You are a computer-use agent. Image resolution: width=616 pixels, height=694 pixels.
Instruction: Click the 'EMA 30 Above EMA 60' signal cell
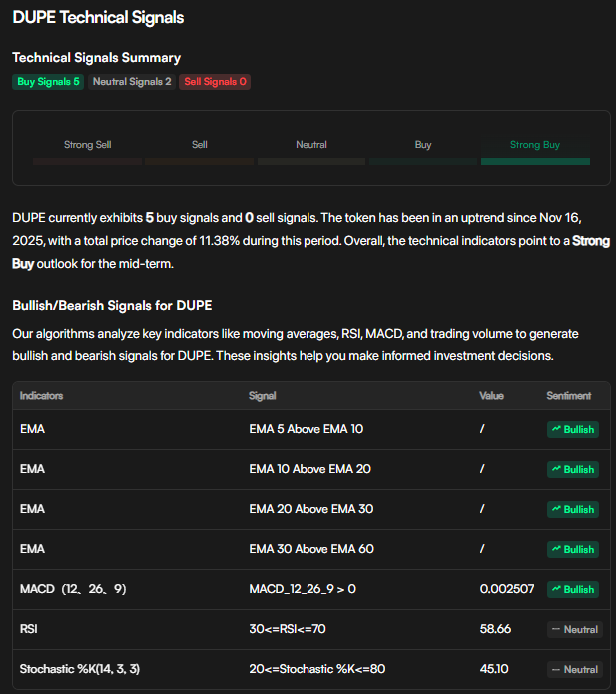311,549
